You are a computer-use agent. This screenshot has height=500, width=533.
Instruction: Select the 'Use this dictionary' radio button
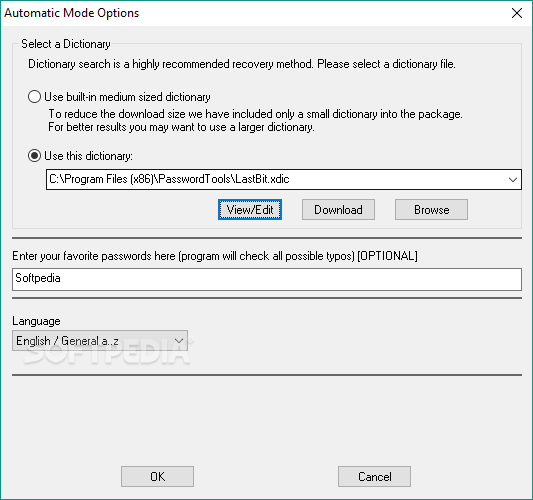point(34,156)
